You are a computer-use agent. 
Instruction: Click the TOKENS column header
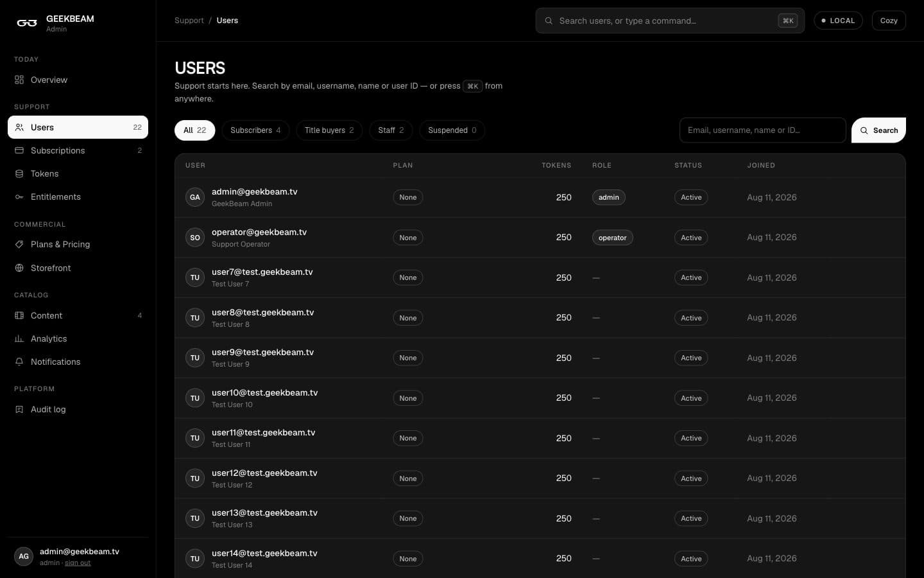pyautogui.click(x=556, y=165)
